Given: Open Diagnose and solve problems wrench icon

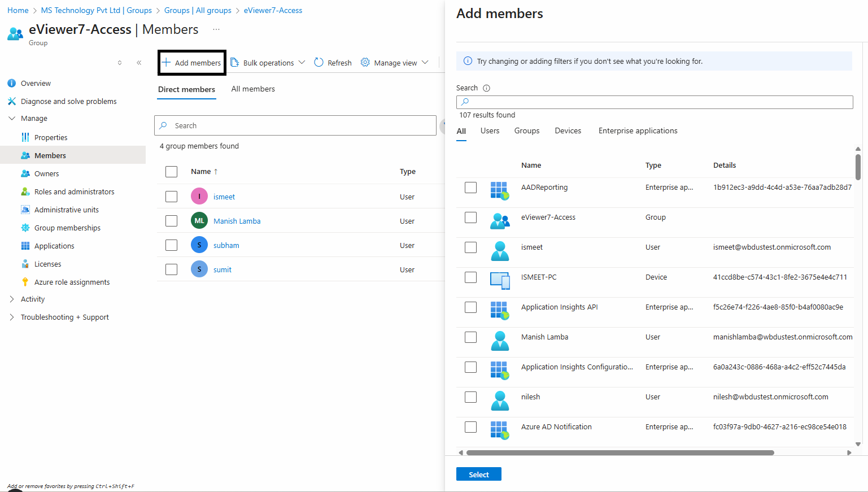Looking at the screenshot, I should click(x=12, y=101).
